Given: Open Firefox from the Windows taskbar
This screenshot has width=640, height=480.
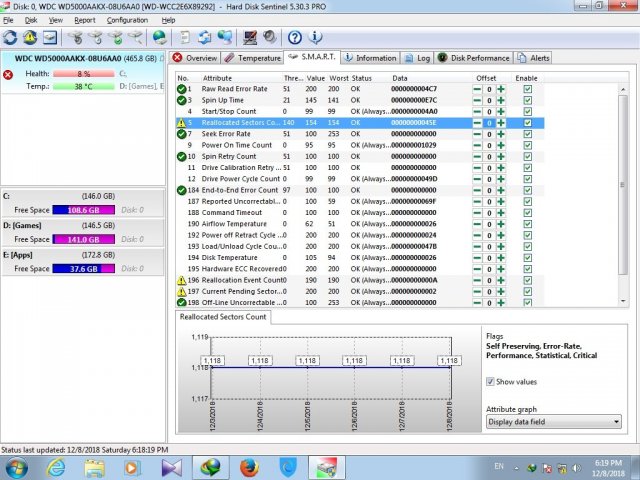Looking at the screenshot, I should [x=248, y=466].
